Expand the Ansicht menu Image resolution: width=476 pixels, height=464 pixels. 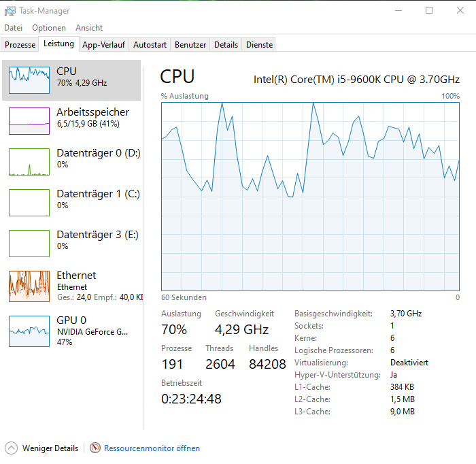pyautogui.click(x=89, y=28)
